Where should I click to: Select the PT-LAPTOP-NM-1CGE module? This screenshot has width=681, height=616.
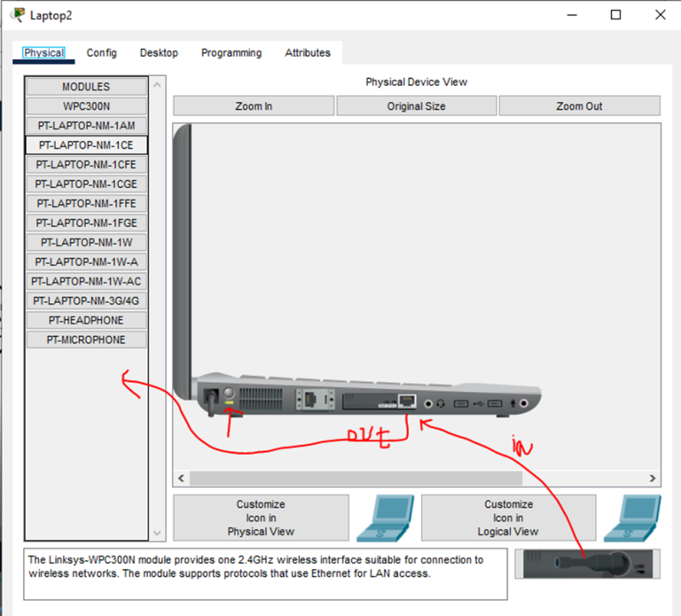coord(86,184)
